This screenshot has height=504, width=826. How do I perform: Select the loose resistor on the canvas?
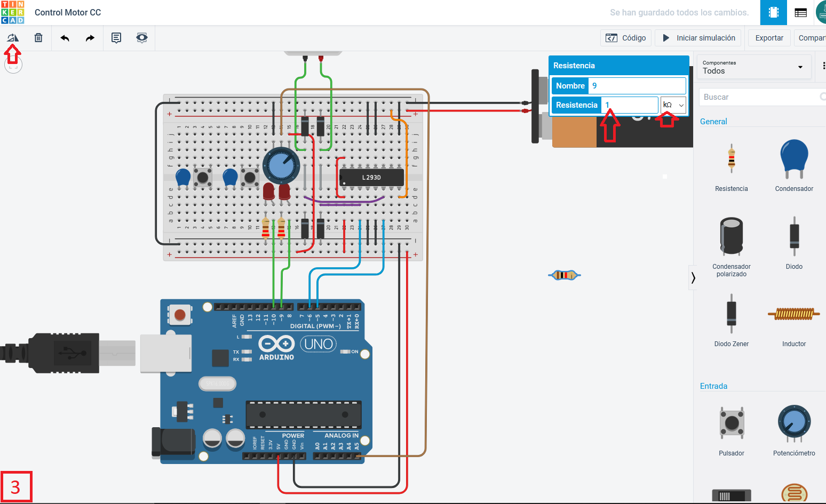tap(565, 275)
